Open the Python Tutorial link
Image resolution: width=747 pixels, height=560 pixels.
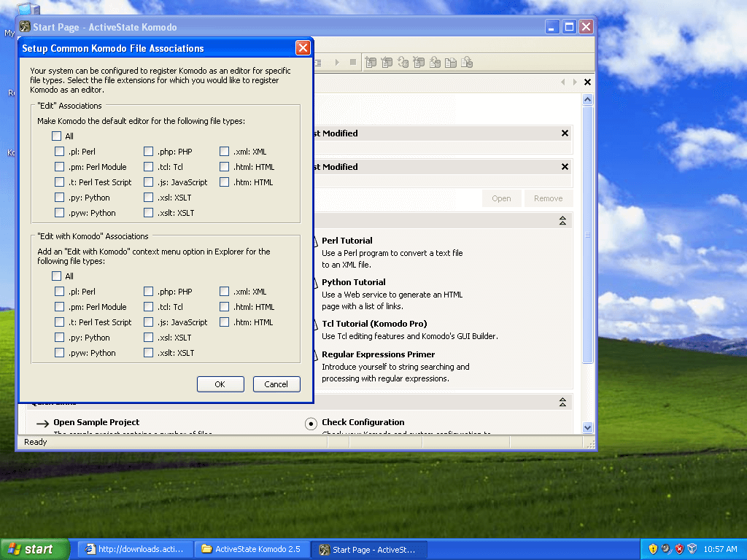(354, 282)
